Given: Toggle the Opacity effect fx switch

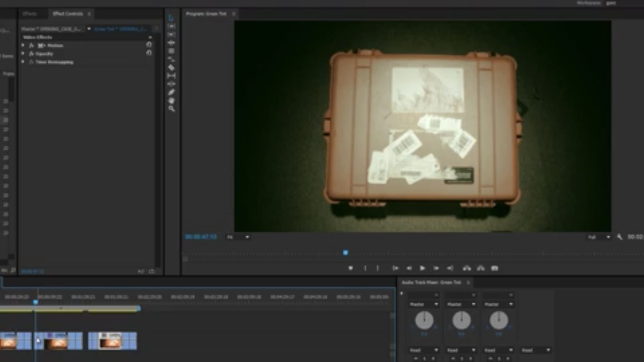Looking at the screenshot, I should coord(31,54).
